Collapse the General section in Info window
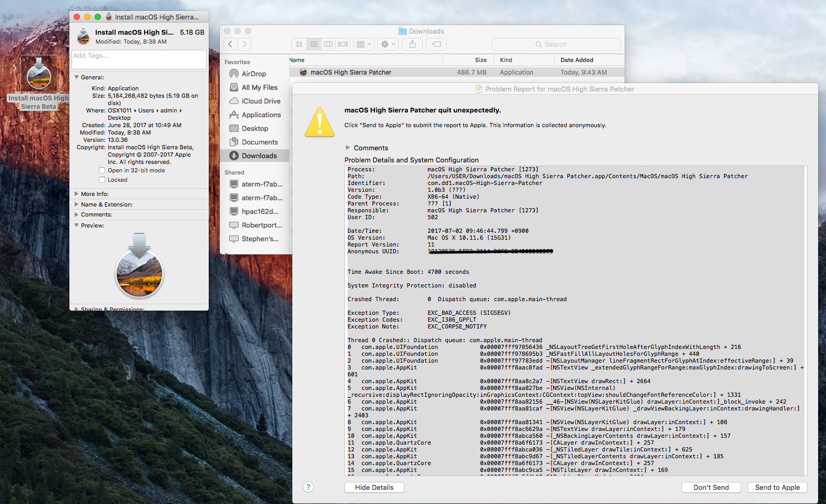 click(77, 77)
